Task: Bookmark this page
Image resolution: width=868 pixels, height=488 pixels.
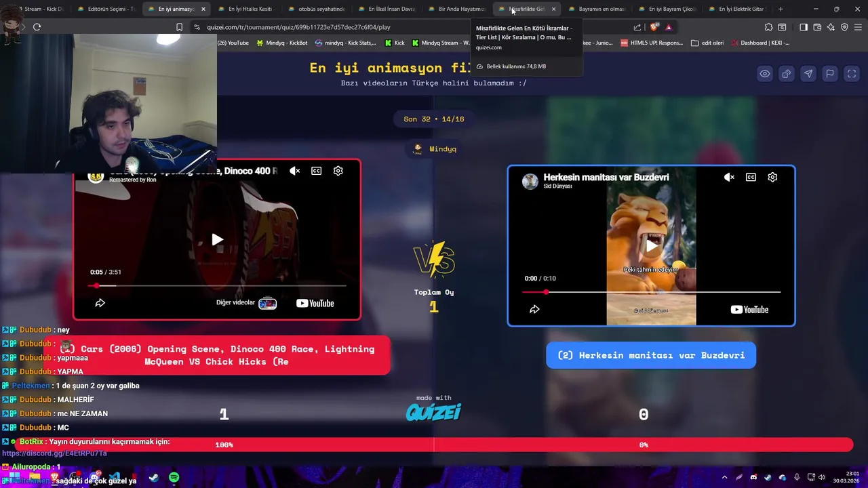Action: pyautogui.click(x=179, y=27)
